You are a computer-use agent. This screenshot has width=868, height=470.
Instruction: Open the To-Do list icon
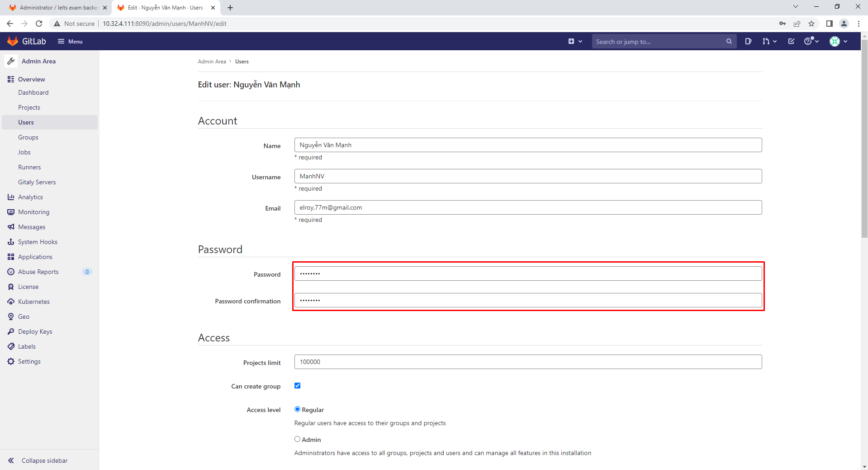pyautogui.click(x=791, y=41)
